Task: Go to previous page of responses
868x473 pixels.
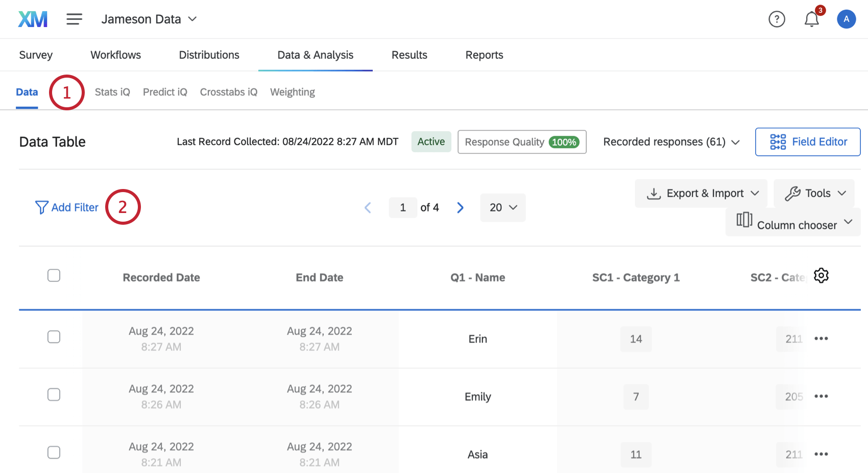Action: 368,207
